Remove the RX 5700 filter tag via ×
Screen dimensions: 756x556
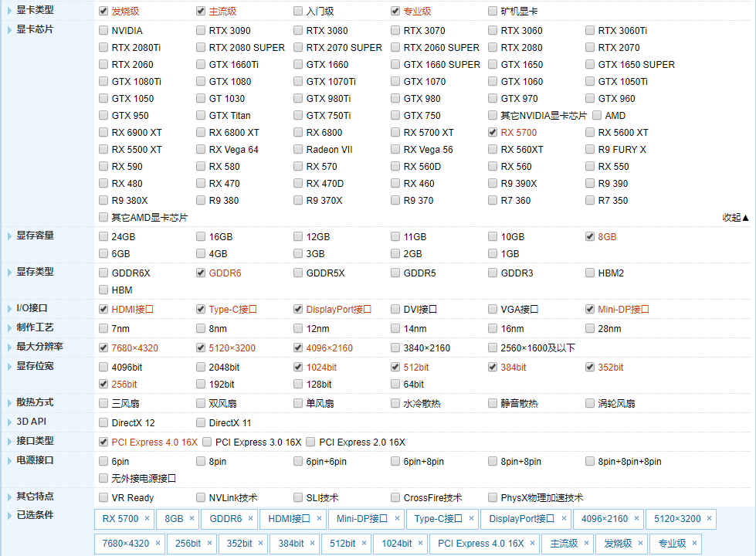tap(147, 519)
